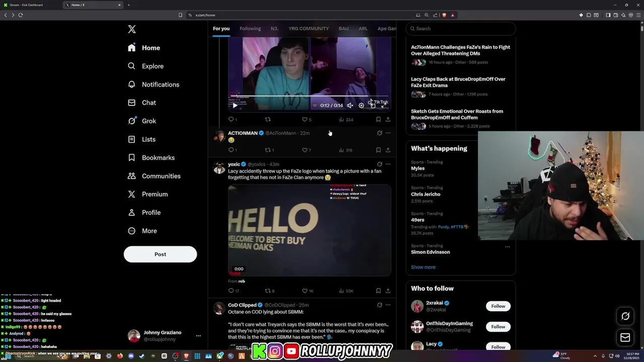The width and height of the screenshot is (644, 362).
Task: Share ACTIONMAN's post
Action: pos(388,150)
